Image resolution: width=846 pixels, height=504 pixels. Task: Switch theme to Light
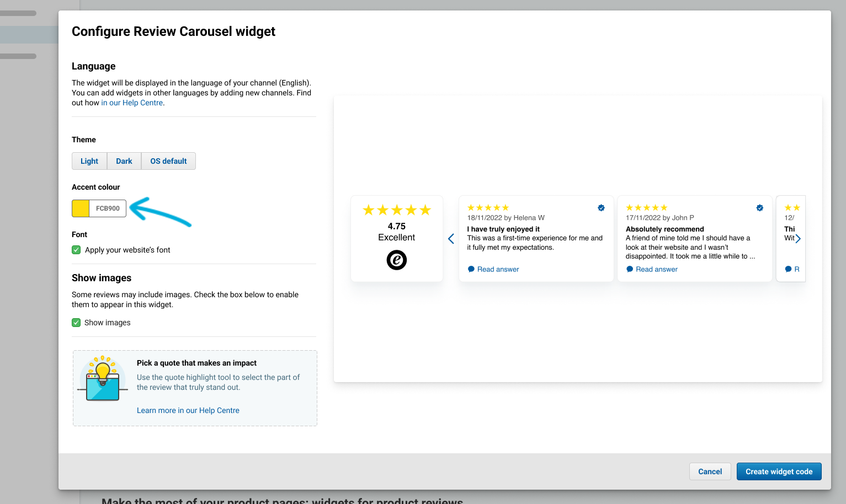click(x=89, y=161)
